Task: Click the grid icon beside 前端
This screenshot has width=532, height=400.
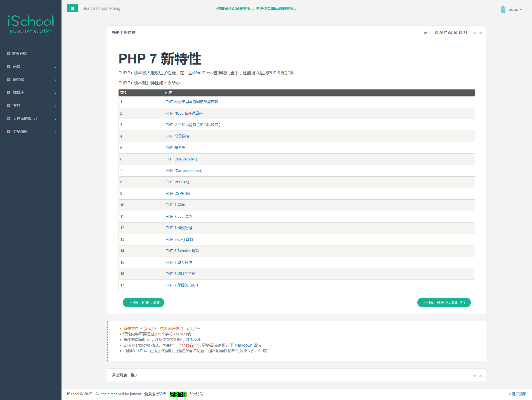Action: click(9, 66)
